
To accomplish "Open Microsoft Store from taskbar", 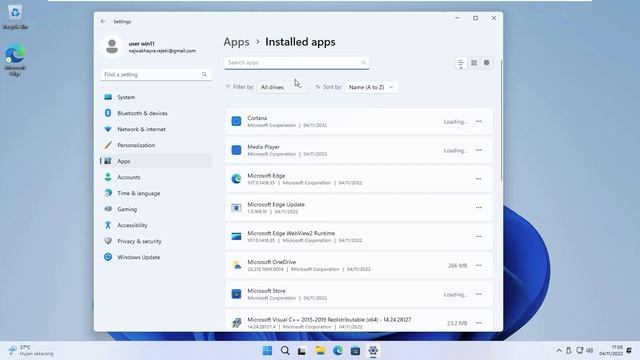I will (355, 351).
